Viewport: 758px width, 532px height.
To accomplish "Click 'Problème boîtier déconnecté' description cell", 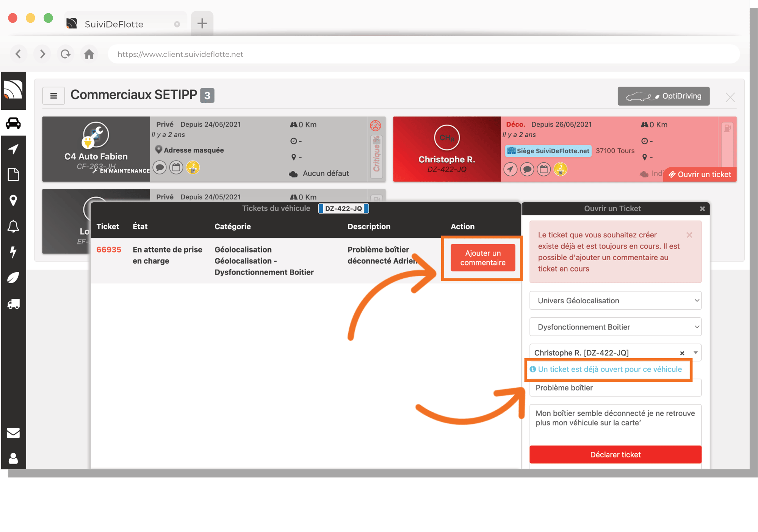I will pyautogui.click(x=382, y=255).
